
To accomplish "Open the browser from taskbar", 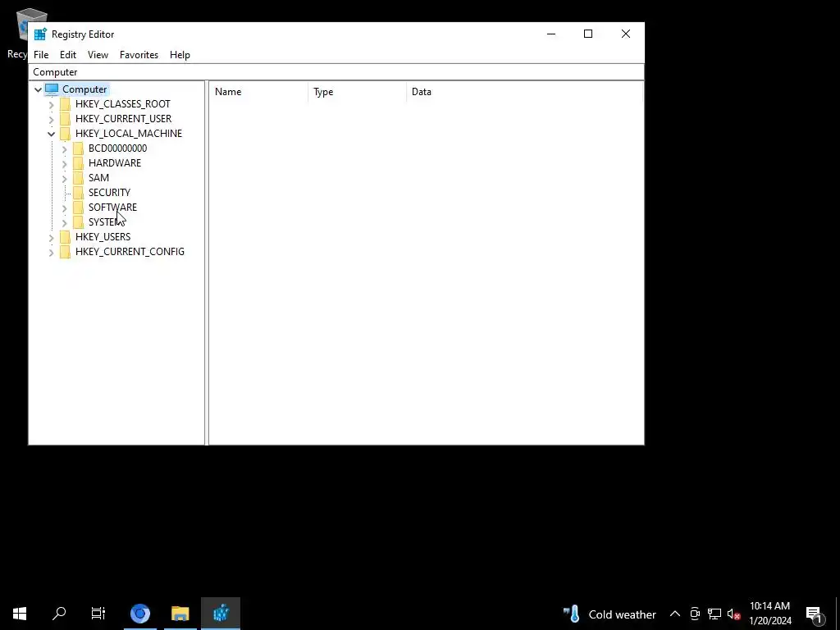I will [x=140, y=614].
